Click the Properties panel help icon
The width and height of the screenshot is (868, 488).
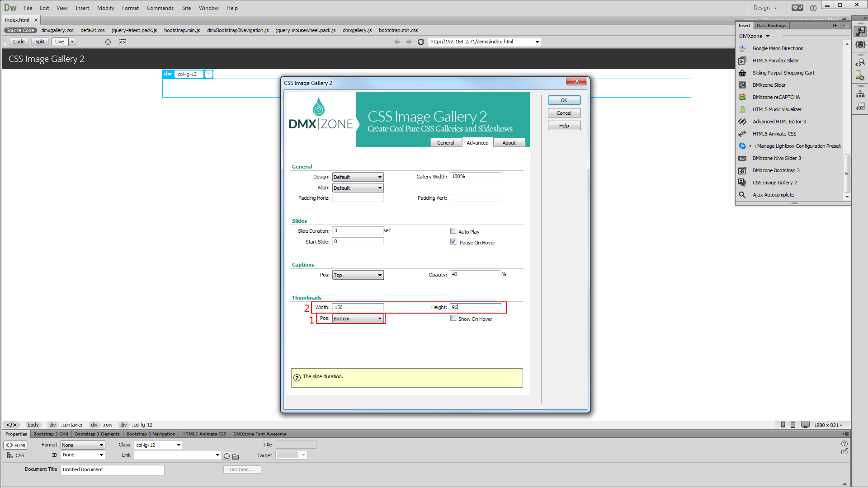844,444
